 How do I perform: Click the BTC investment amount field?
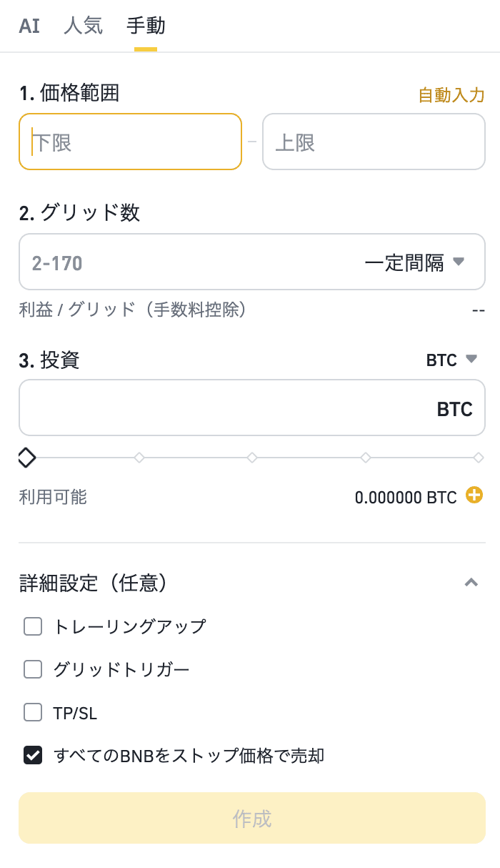[252, 408]
